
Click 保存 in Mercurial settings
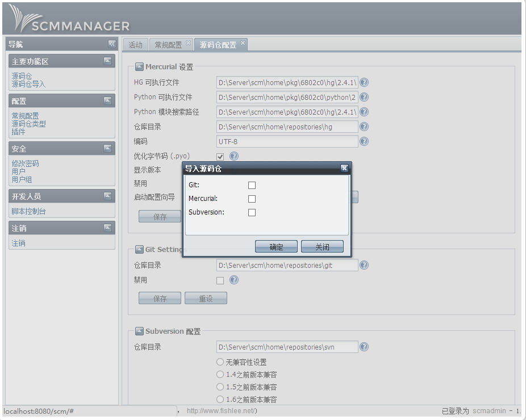pyautogui.click(x=160, y=217)
